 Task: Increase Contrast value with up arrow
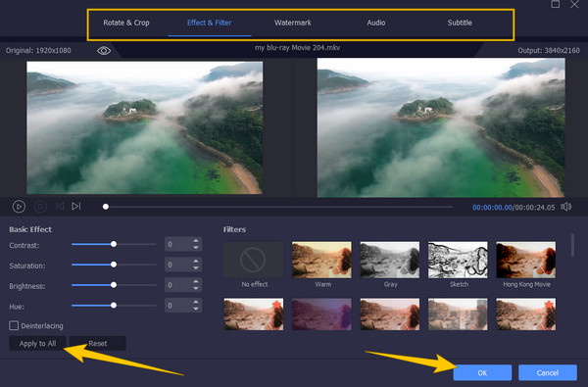coord(196,240)
